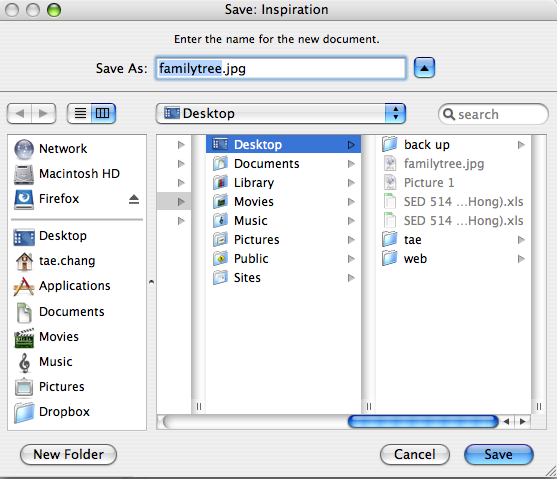Click into the search field
This screenshot has height=479, width=557.
pos(493,114)
